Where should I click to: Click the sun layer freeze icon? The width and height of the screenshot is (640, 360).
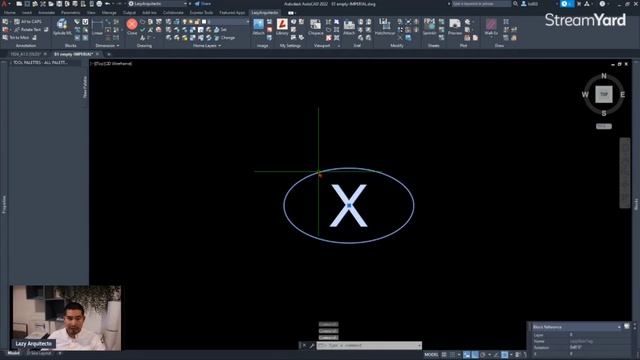[191, 22]
